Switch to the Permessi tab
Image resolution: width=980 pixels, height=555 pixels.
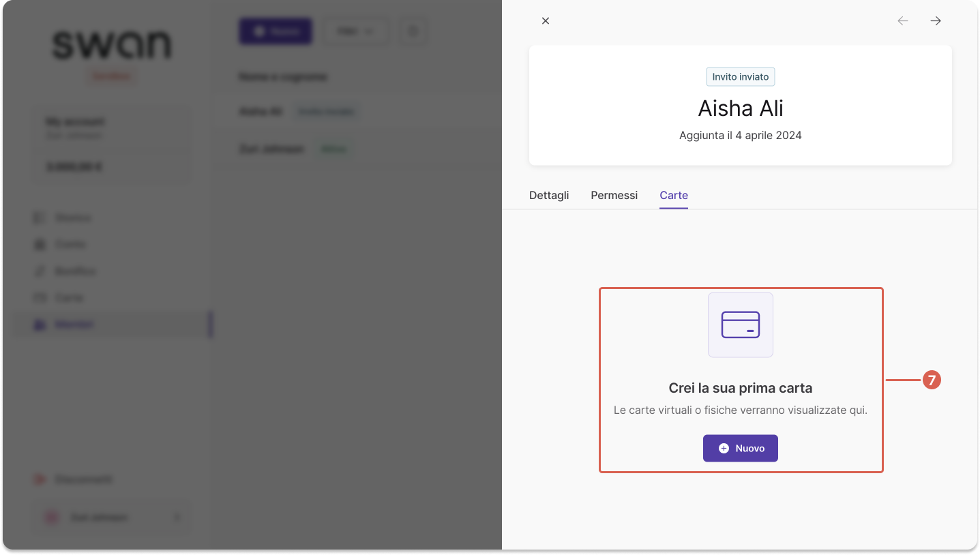614,196
